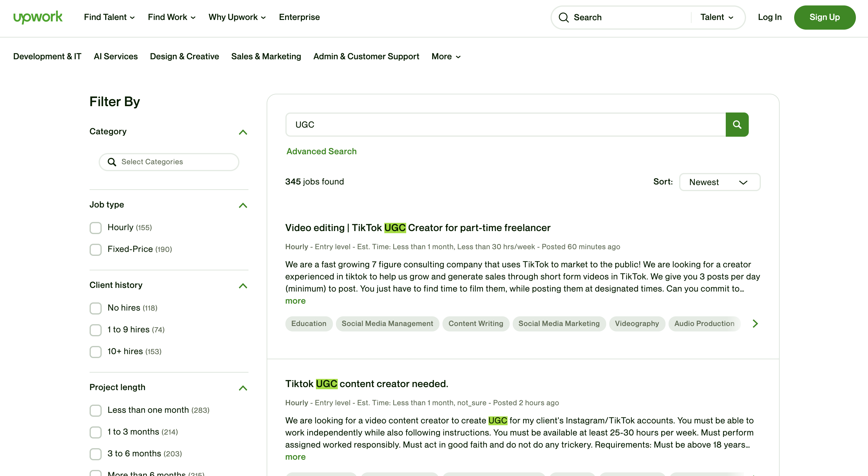868x476 pixels.
Task: Open the Talent dropdown in the search bar
Action: [716, 17]
